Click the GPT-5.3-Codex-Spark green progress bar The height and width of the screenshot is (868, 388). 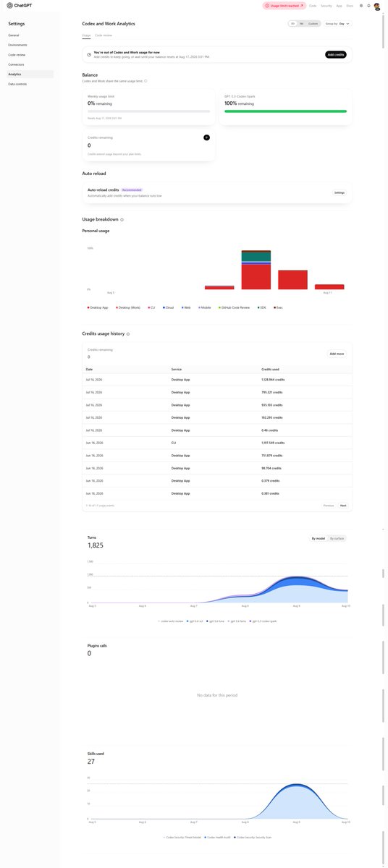285,111
